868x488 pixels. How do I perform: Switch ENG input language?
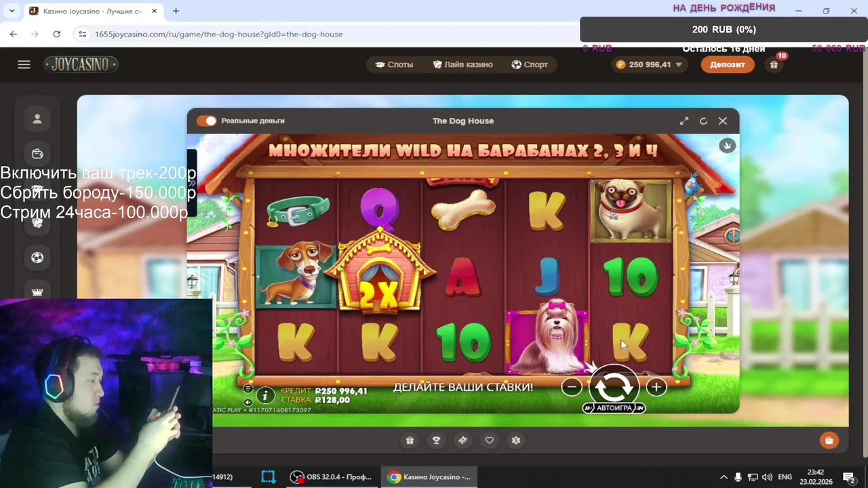[x=785, y=477]
